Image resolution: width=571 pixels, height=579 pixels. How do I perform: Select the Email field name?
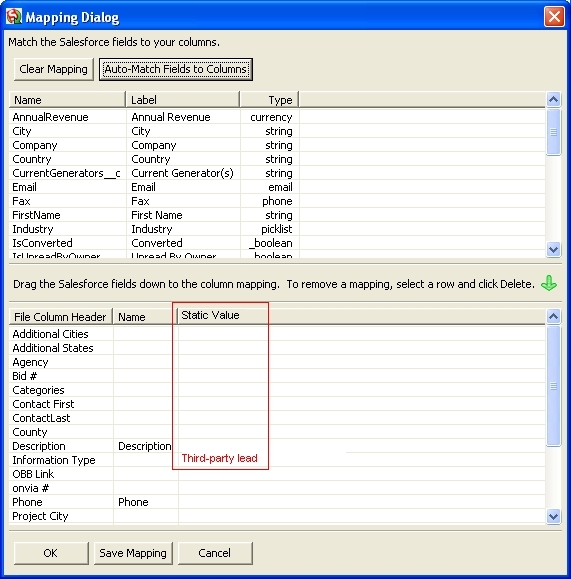pyautogui.click(x=24, y=187)
